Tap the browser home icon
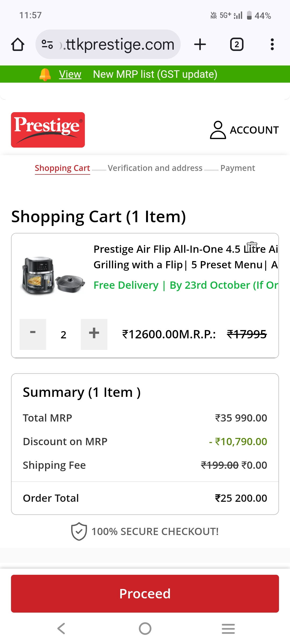290x644 pixels. (18, 44)
